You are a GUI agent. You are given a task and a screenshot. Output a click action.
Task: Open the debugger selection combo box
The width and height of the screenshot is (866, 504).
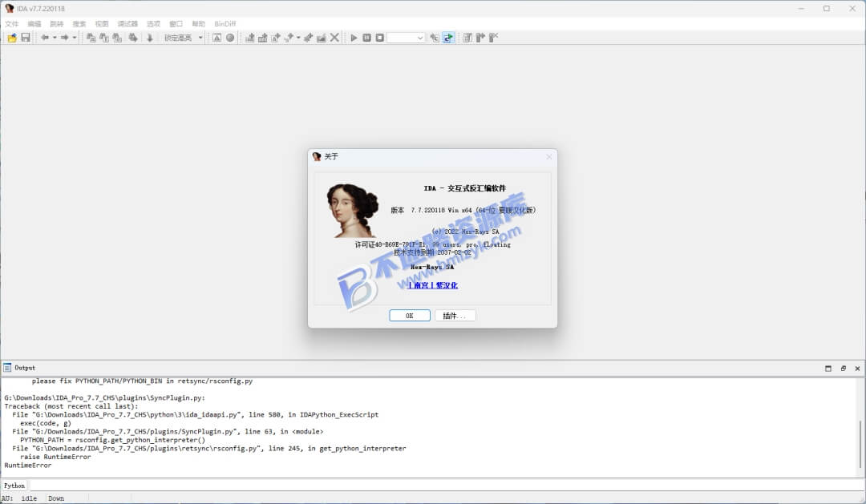point(406,38)
